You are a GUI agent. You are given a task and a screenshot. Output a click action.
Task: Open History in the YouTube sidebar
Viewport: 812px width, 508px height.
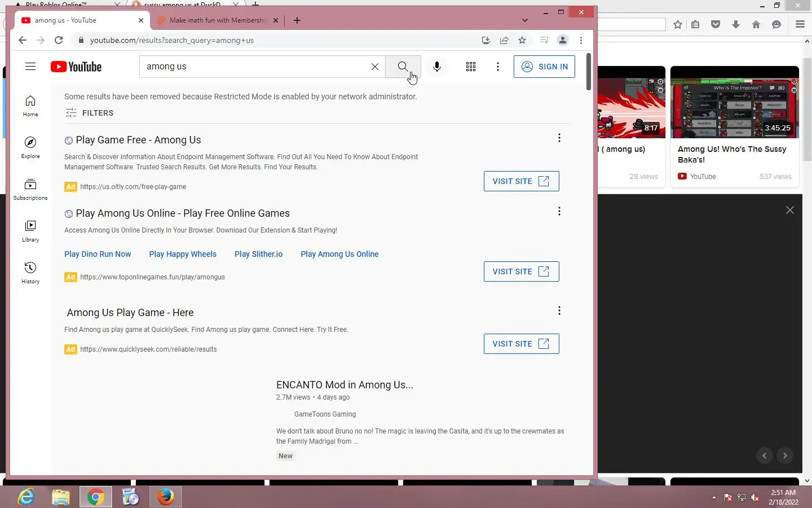pos(30,273)
